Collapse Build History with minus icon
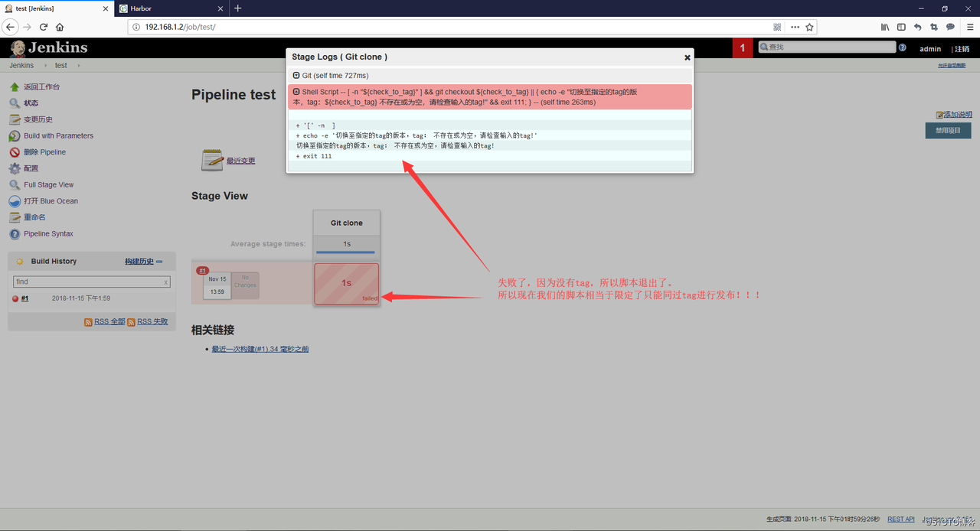The image size is (980, 531). [x=159, y=262]
